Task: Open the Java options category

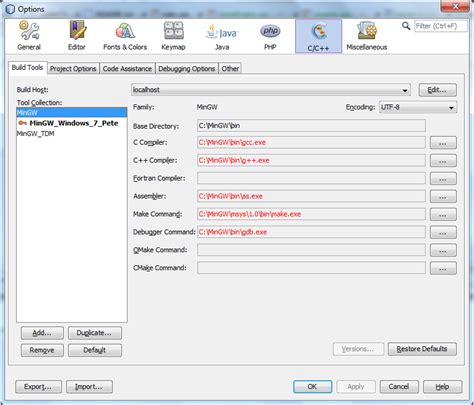Action: coord(222,36)
